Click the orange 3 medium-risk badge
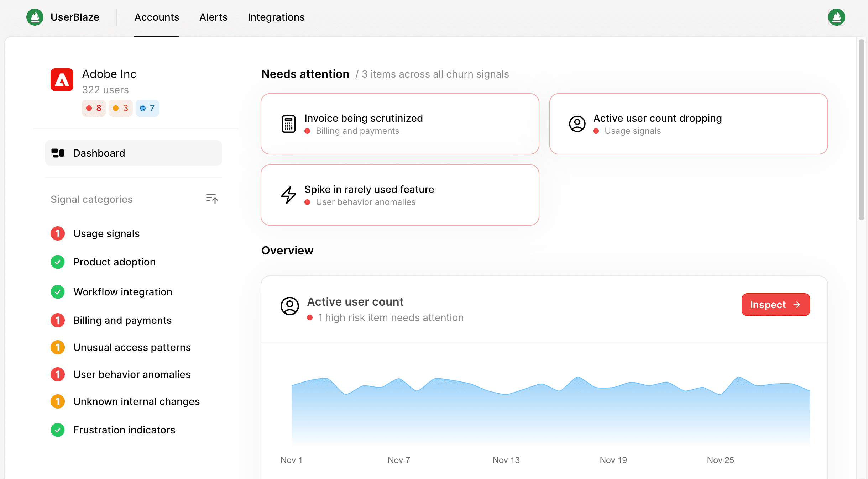The width and height of the screenshot is (868, 479). coord(121,108)
